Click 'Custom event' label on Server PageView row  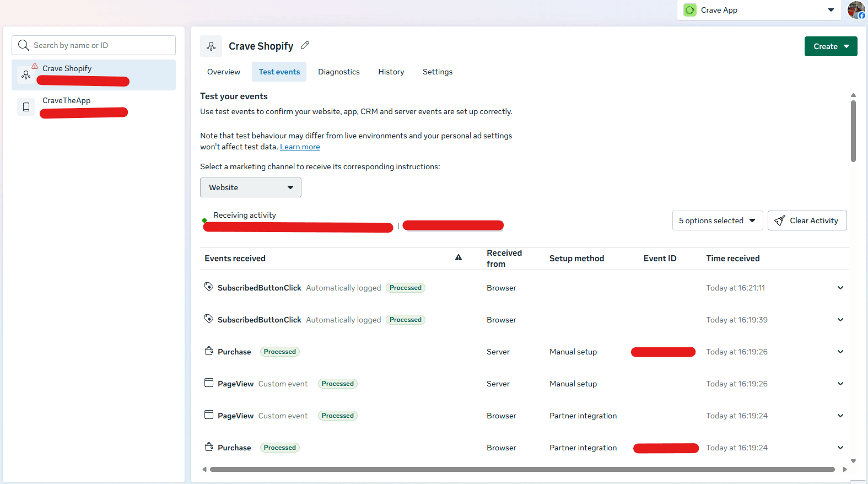click(283, 384)
